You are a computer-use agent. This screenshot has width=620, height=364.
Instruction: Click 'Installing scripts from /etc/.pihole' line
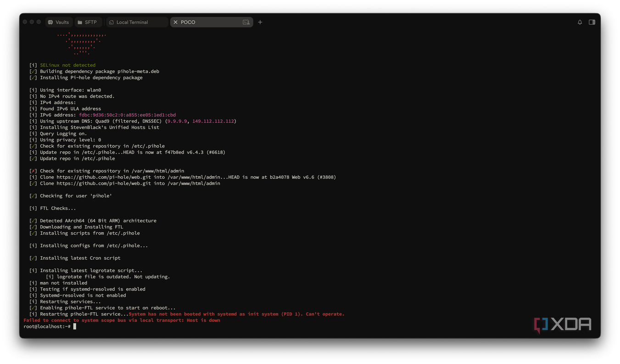[x=90, y=233]
